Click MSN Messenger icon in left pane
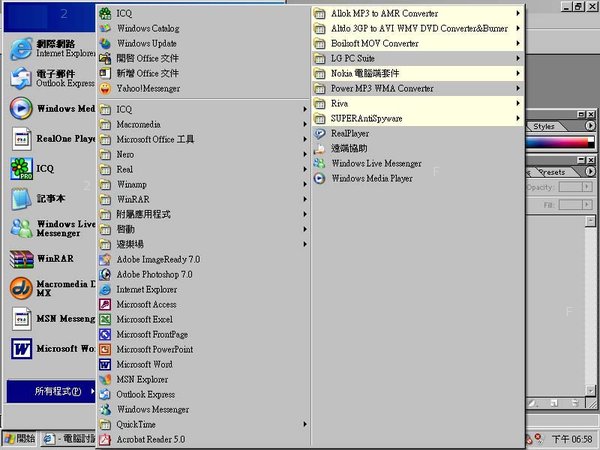This screenshot has width=600, height=450. pyautogui.click(x=21, y=319)
